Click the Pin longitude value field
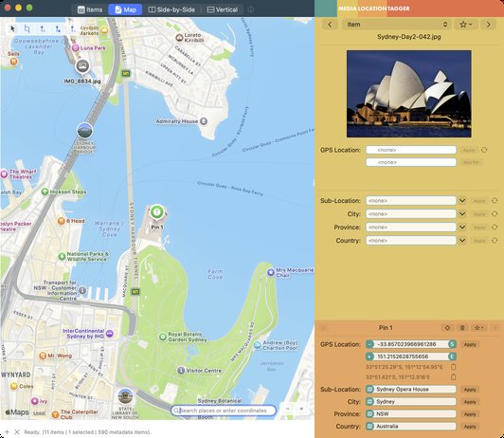 [x=411, y=356]
